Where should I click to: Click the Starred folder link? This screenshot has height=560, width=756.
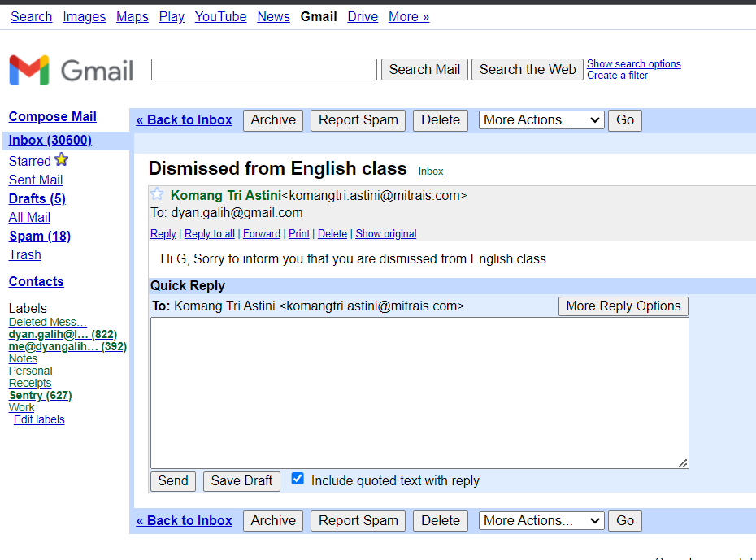tap(30, 161)
